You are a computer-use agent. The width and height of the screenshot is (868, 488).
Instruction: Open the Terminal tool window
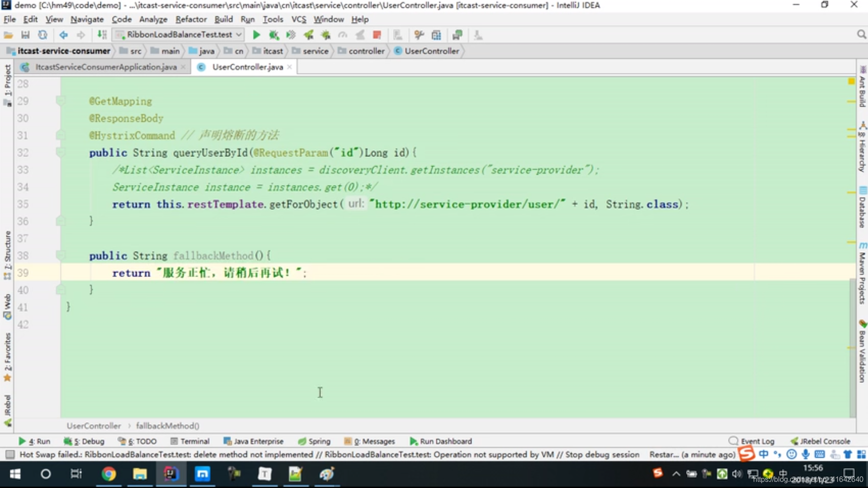coord(190,441)
